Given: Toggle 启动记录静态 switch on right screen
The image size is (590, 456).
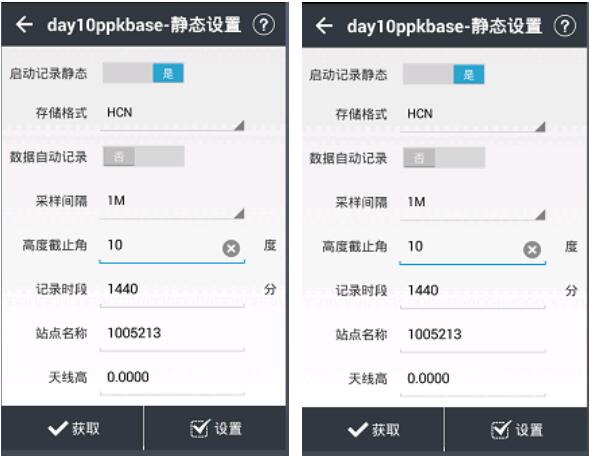Looking at the screenshot, I should tap(444, 74).
